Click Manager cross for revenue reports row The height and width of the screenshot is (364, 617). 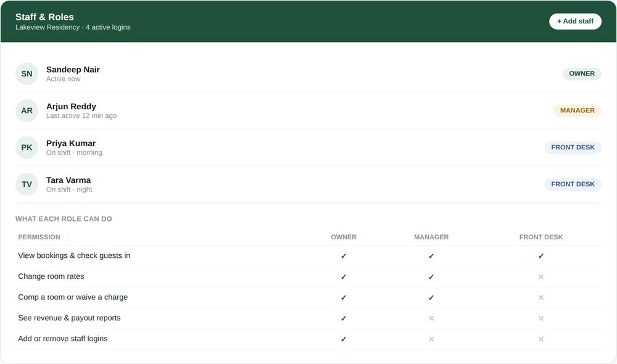point(431,319)
